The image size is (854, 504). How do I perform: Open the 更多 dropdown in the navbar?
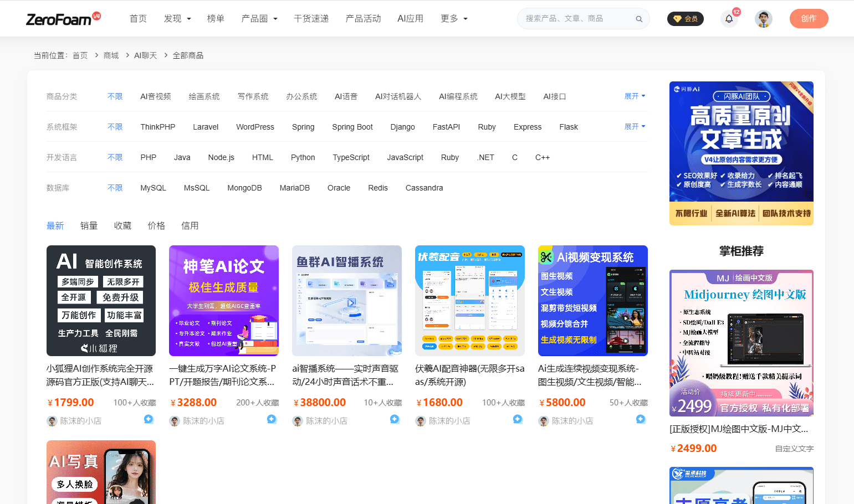tap(454, 18)
